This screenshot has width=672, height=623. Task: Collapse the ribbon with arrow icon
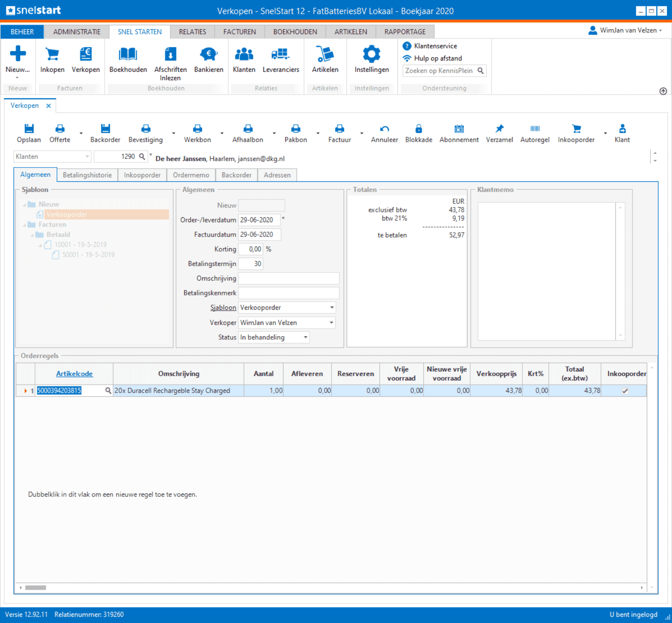[663, 91]
